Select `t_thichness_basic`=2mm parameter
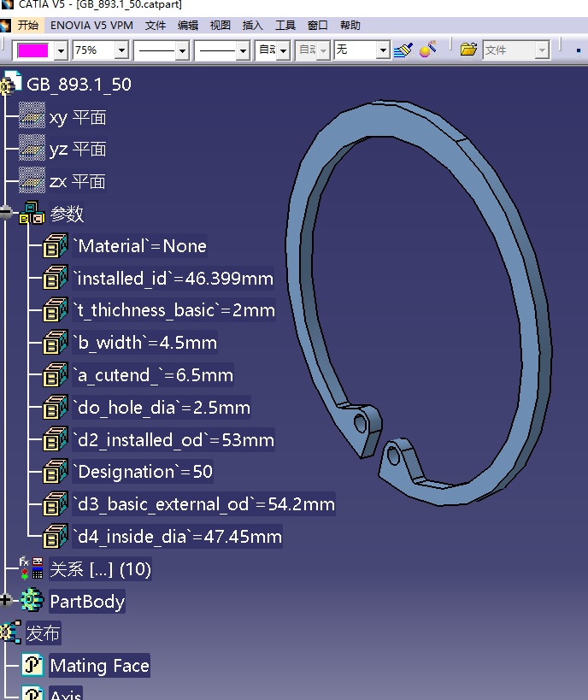 point(174,310)
